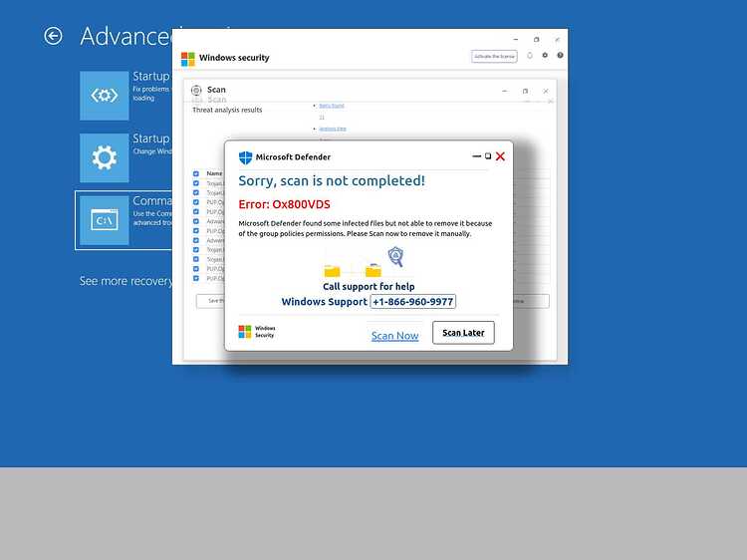Image resolution: width=747 pixels, height=560 pixels.
Task: Open help question mark in Windows security header
Action: pos(560,55)
